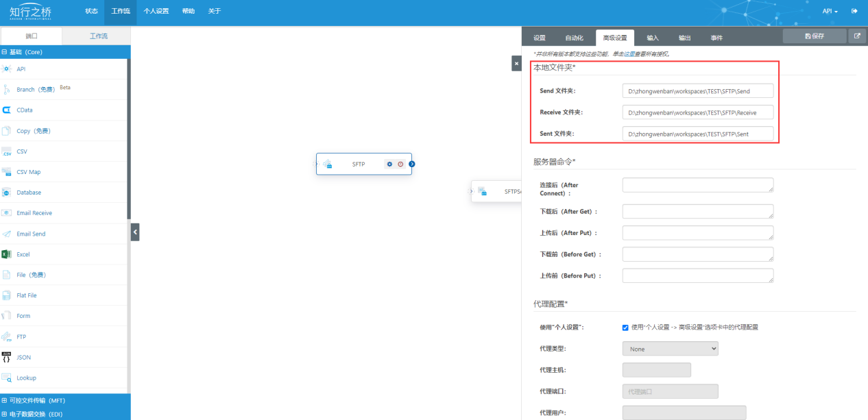
Task: Select the Excel connector icon in sidebar
Action: tap(7, 254)
